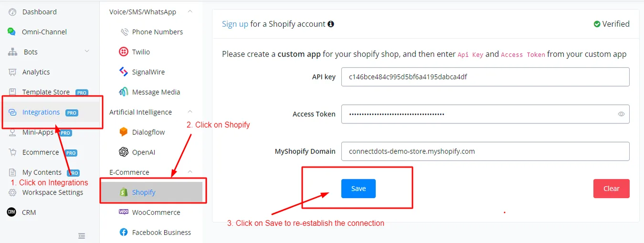Screen dimensions: 644x243
Task: Collapse the Artificial Intelligence section
Action: pos(190,112)
